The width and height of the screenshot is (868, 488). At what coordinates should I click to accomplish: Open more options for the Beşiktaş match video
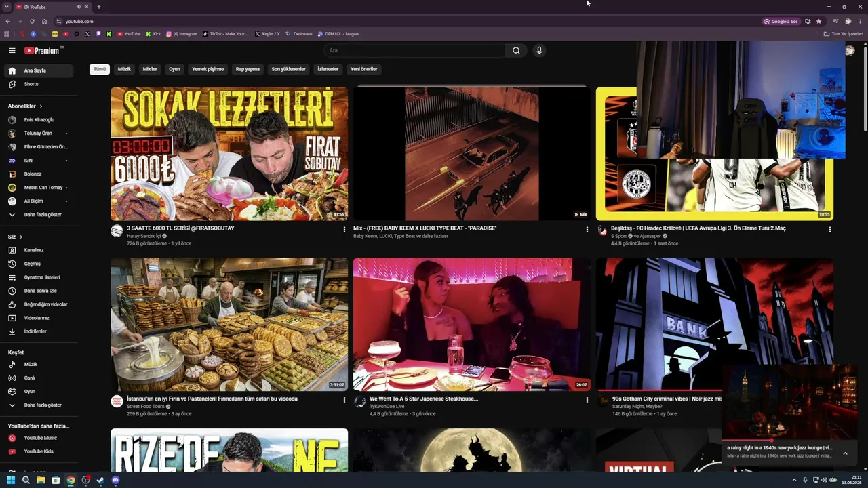(x=829, y=230)
